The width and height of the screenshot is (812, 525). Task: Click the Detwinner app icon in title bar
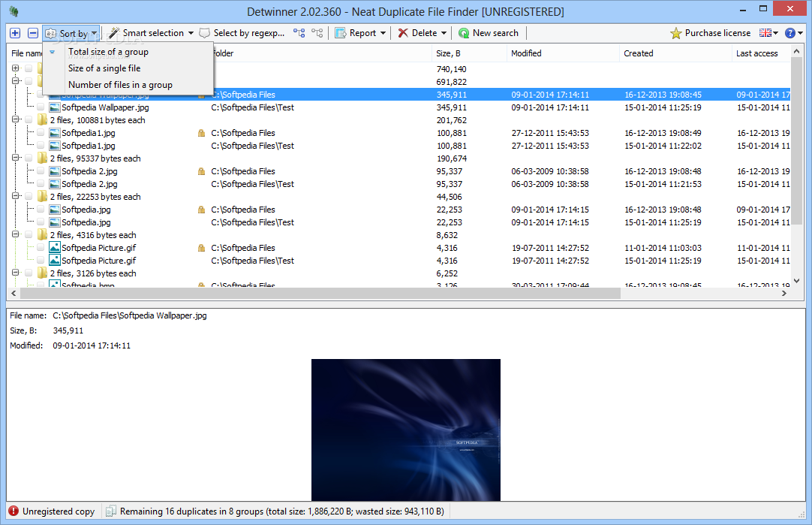click(14, 11)
